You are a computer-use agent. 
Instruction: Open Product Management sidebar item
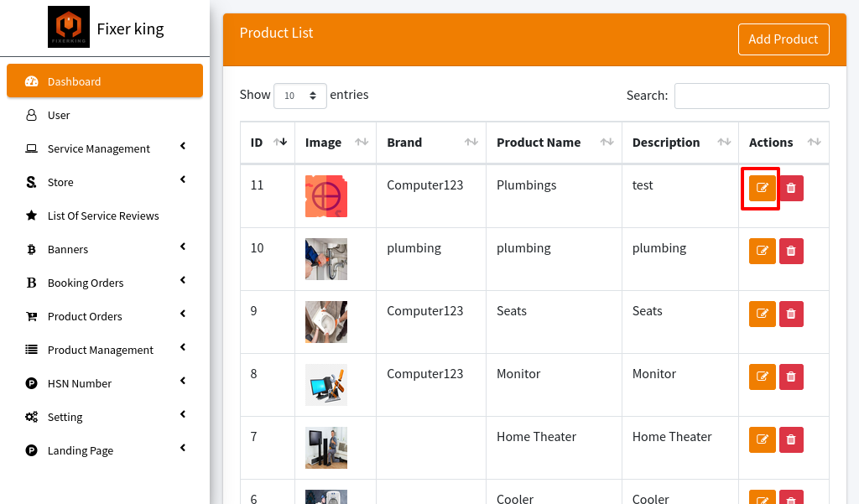tap(105, 350)
